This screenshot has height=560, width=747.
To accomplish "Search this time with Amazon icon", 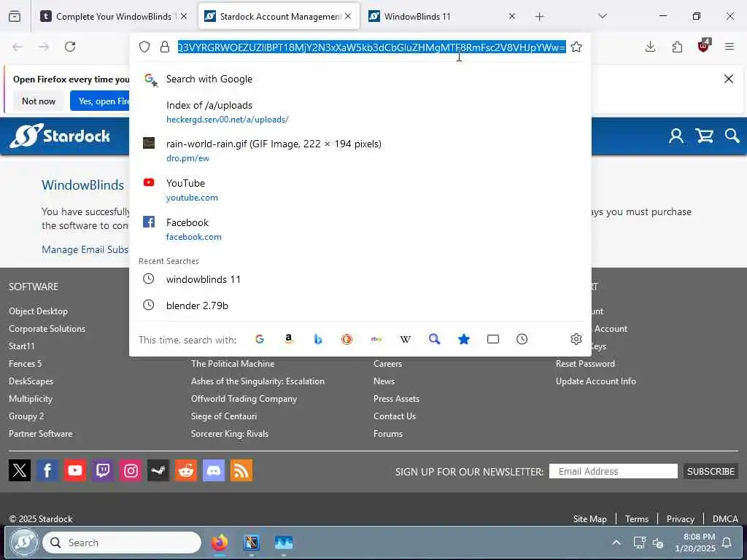I will tap(289, 339).
